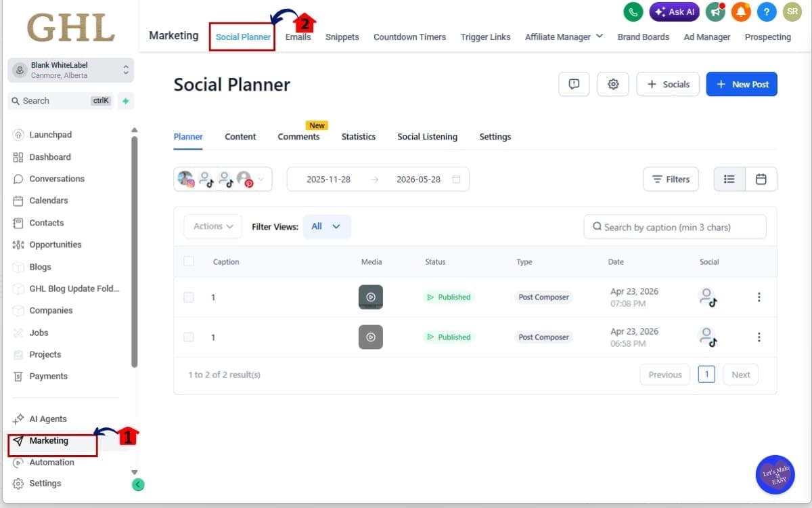
Task: Click the New Post button
Action: [x=742, y=84]
